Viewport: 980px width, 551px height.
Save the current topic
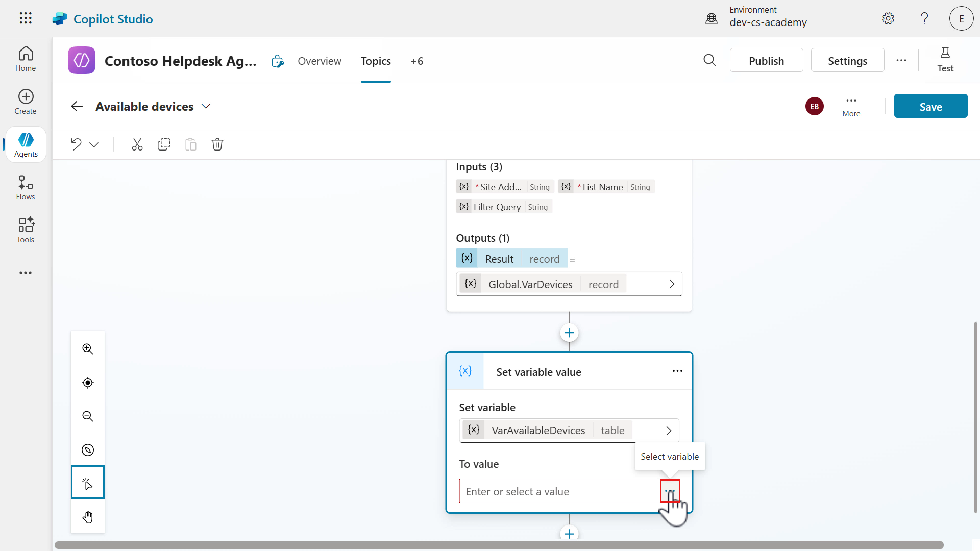pos(930,106)
